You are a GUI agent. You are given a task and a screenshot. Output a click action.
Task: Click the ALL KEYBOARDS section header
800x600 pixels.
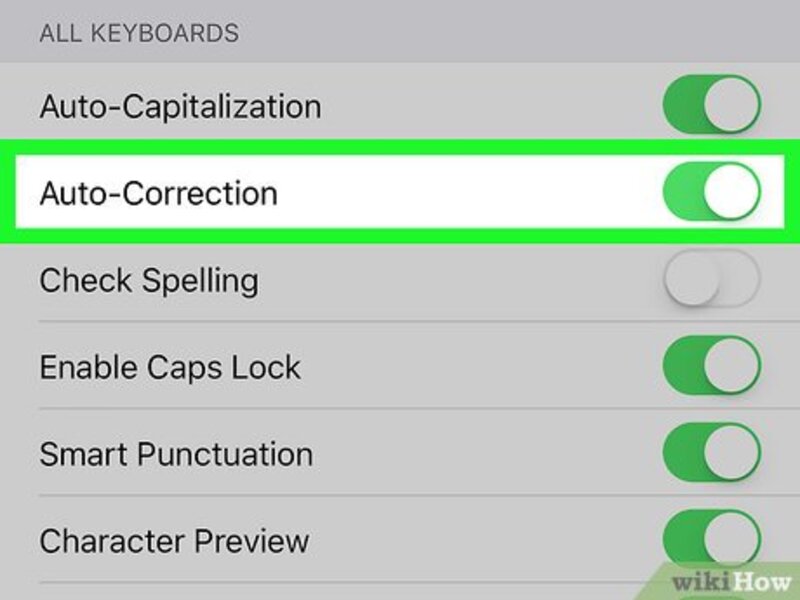point(138,33)
